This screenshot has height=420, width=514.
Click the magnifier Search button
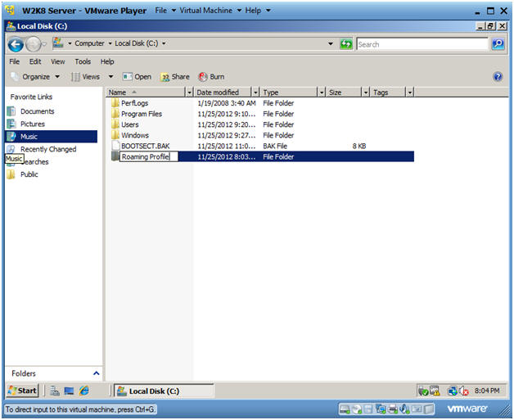click(x=498, y=44)
